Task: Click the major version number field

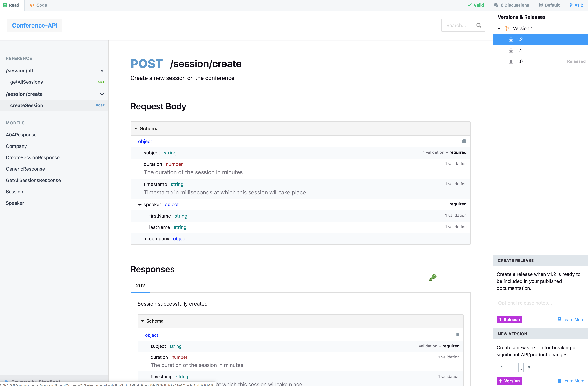Action: point(507,368)
